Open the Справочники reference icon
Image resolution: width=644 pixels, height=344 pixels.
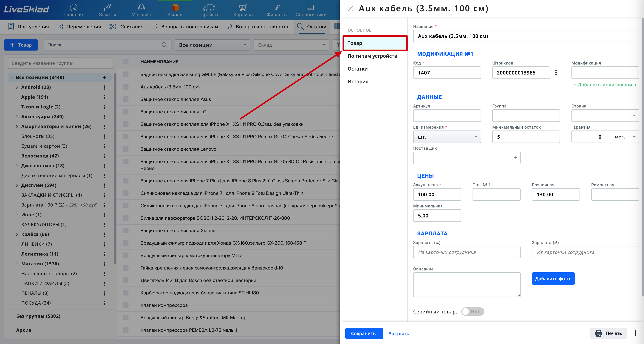click(x=311, y=10)
